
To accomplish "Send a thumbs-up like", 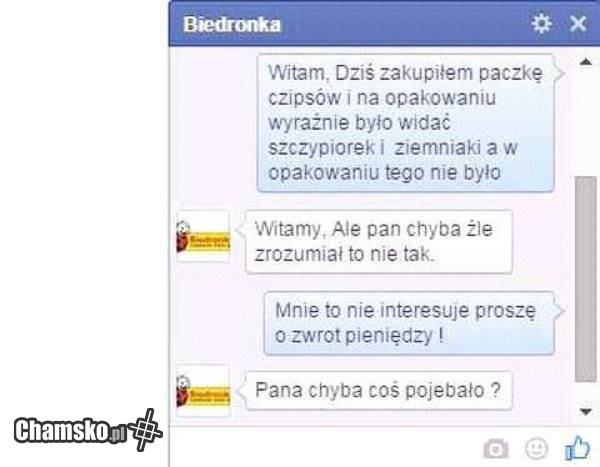I will tap(577, 448).
